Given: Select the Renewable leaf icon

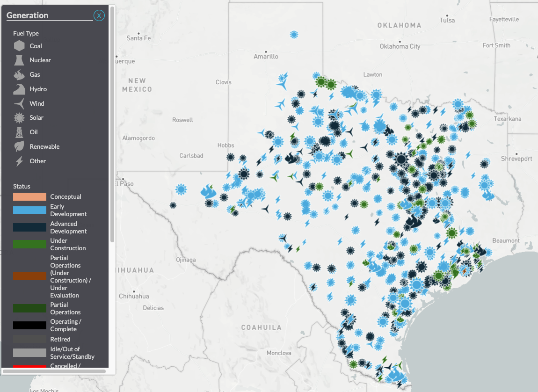Looking at the screenshot, I should 20,146.
